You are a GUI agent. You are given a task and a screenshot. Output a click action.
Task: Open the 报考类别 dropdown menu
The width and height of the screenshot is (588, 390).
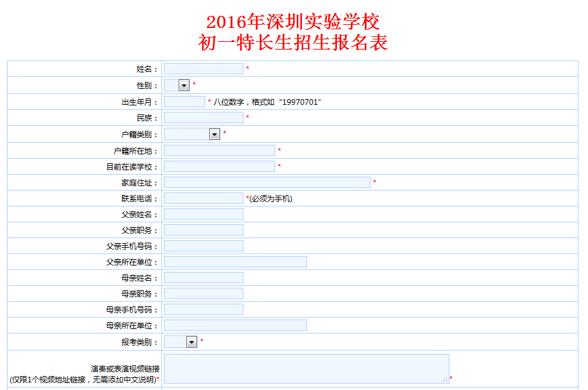pyautogui.click(x=181, y=342)
